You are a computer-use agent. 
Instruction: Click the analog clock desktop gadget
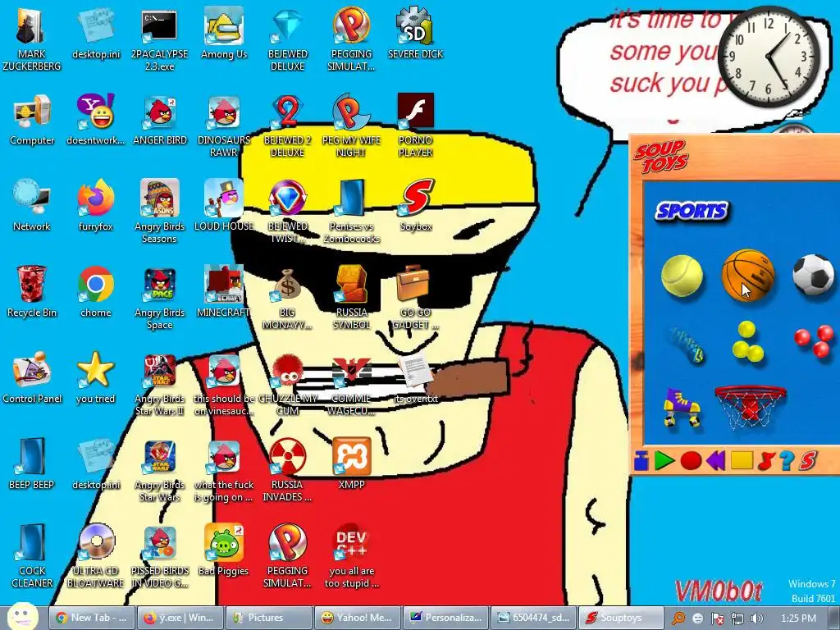tap(768, 56)
